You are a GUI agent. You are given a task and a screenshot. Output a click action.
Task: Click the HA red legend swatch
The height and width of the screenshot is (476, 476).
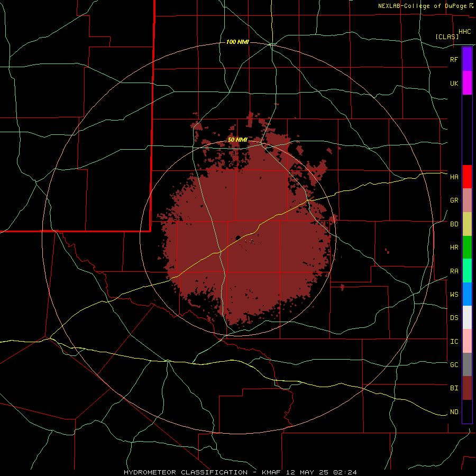(x=467, y=177)
